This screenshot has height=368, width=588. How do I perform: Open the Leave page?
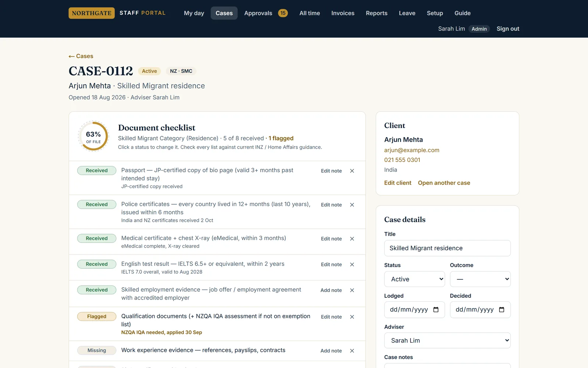point(407,13)
